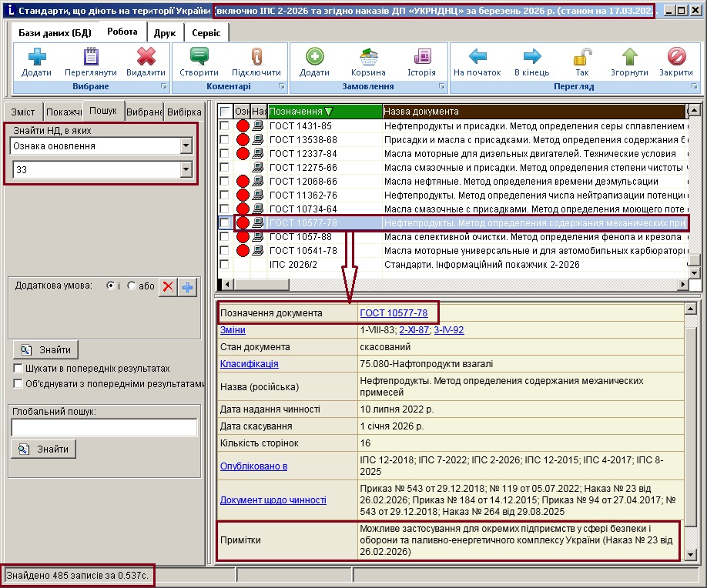Open the Корзина basket icon

coord(368,57)
